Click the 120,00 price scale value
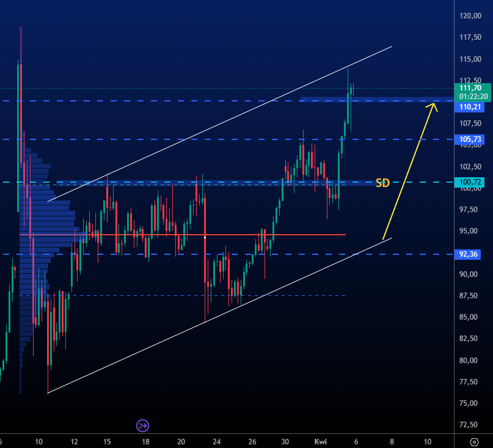This screenshot has height=448, width=493. (470, 16)
